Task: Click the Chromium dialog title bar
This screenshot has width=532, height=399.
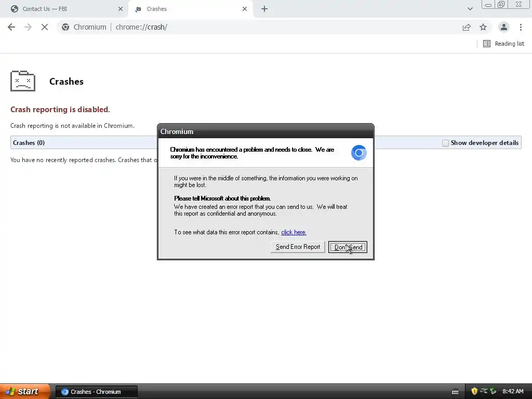Action: coord(265,131)
